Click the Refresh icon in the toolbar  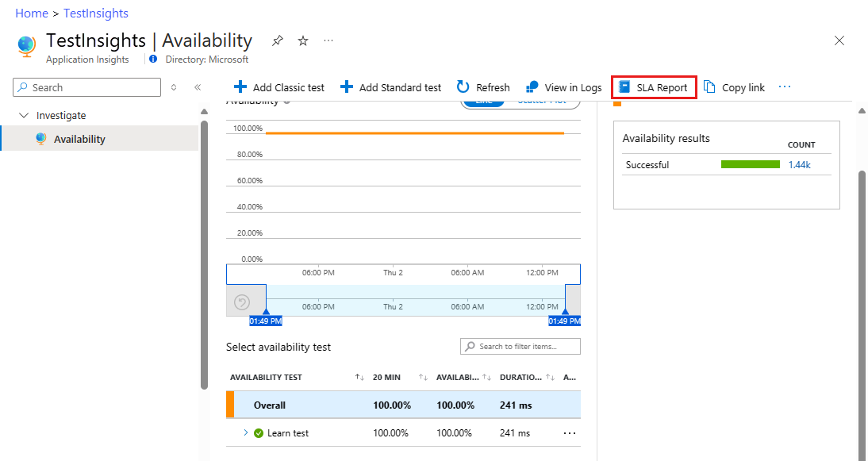[463, 87]
